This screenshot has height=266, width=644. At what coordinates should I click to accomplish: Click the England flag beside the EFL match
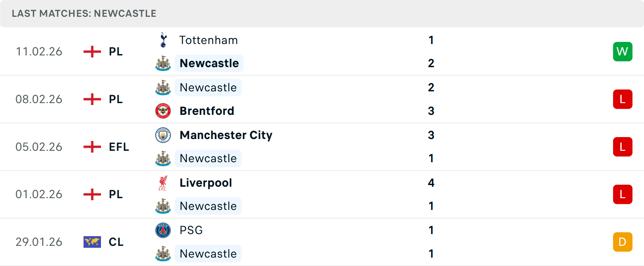pyautogui.click(x=92, y=147)
